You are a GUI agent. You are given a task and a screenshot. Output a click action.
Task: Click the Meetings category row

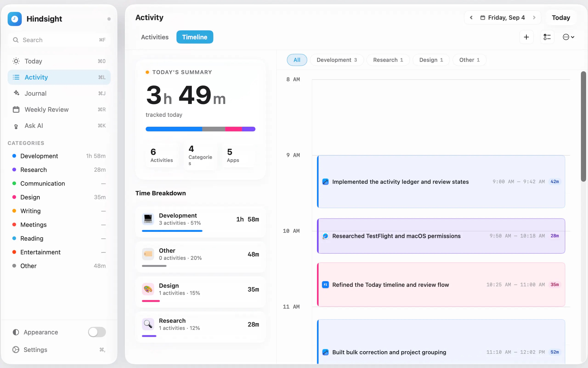(x=59, y=224)
